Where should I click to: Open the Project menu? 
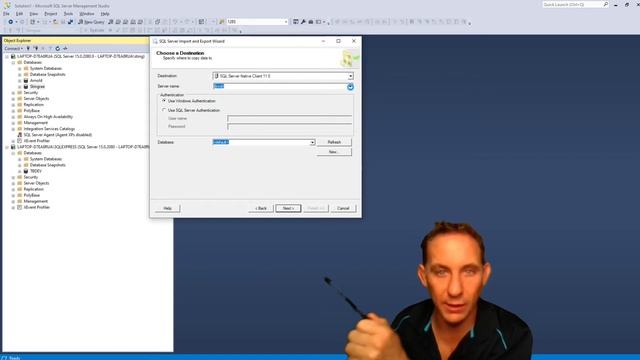click(x=51, y=14)
